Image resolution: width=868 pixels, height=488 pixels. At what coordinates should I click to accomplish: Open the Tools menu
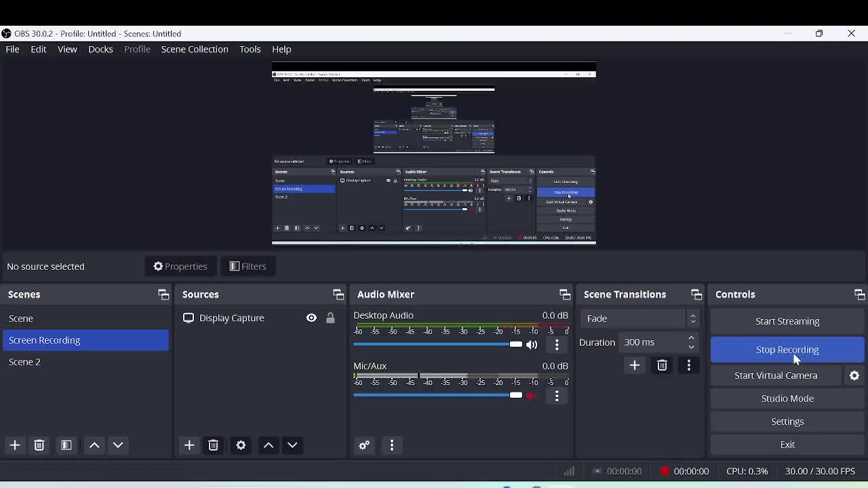click(250, 49)
